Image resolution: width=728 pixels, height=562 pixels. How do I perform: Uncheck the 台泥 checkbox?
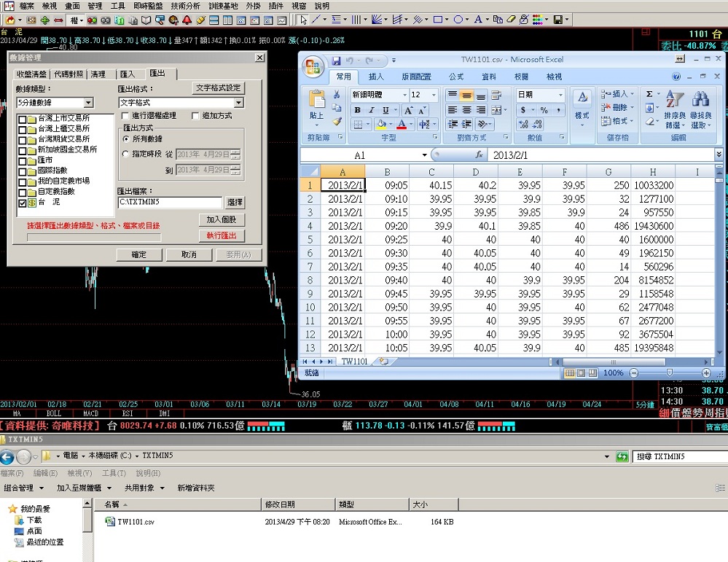point(22,203)
